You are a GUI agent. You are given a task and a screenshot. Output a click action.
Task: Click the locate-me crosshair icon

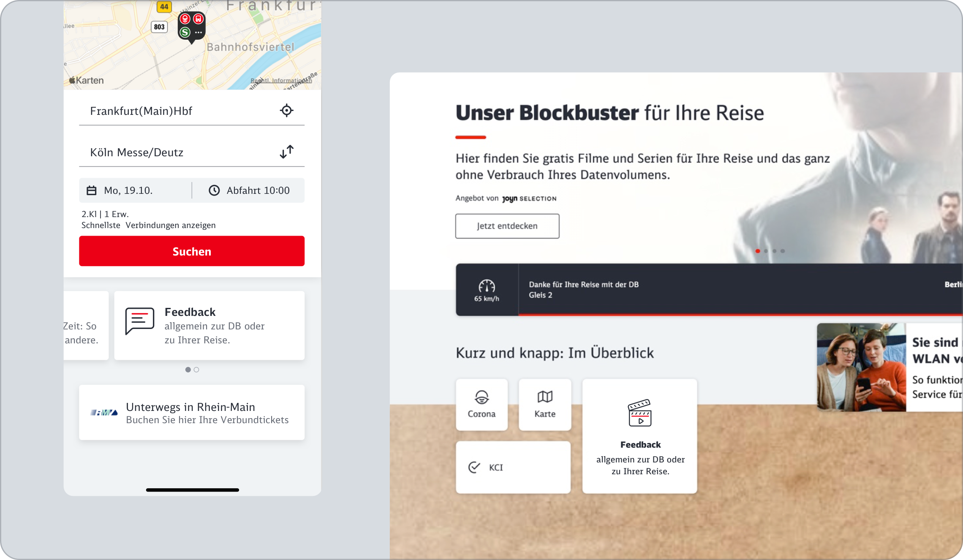click(286, 111)
